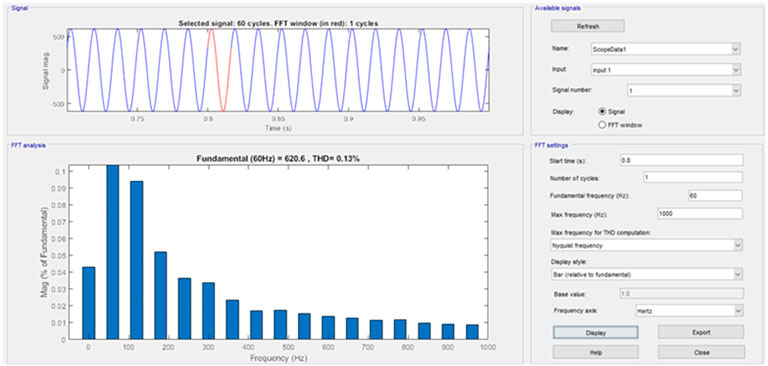Select the FFT window radio button
The height and width of the screenshot is (366, 768).
(x=602, y=125)
